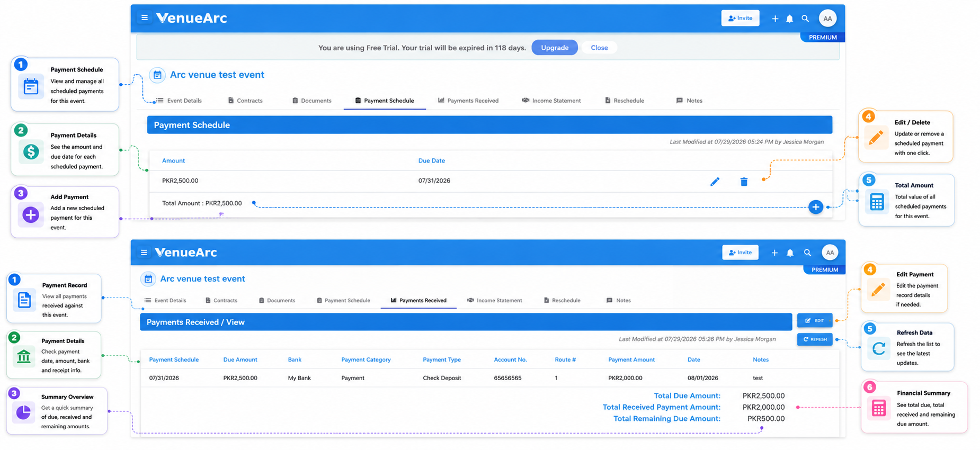Click the VenueArc logo in the top header

[191, 18]
